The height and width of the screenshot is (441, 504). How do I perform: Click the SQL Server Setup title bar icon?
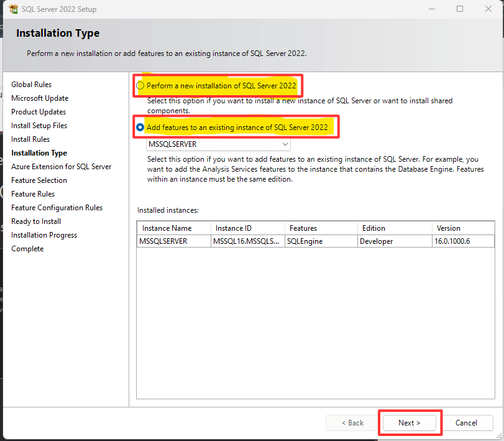(x=13, y=9)
